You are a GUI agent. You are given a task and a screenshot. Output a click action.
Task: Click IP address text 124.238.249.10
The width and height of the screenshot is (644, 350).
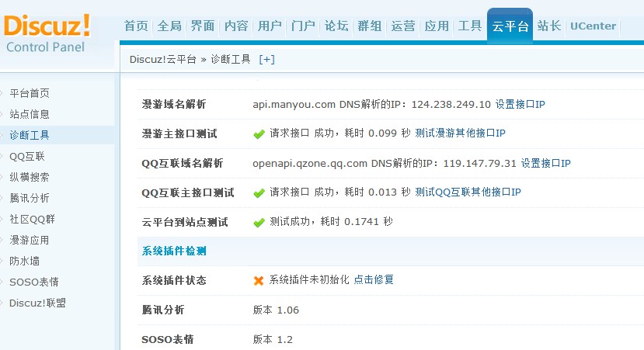[451, 105]
